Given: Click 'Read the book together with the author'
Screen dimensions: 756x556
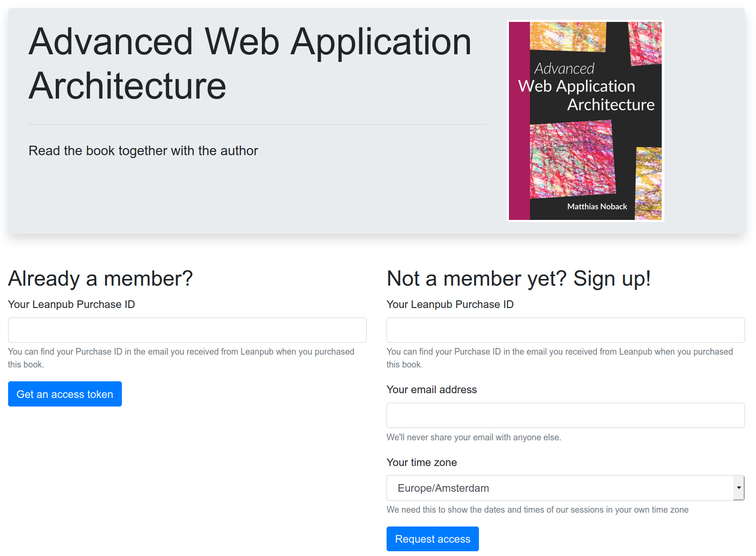Looking at the screenshot, I should coord(143,150).
